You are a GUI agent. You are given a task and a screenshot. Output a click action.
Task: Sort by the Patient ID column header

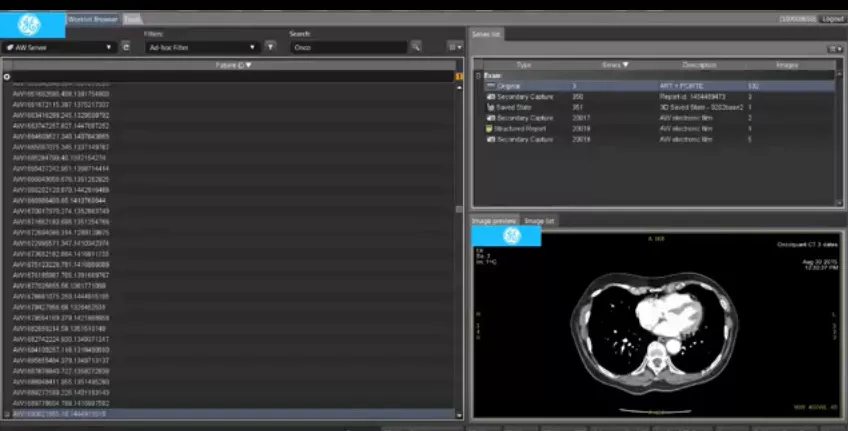(x=233, y=65)
